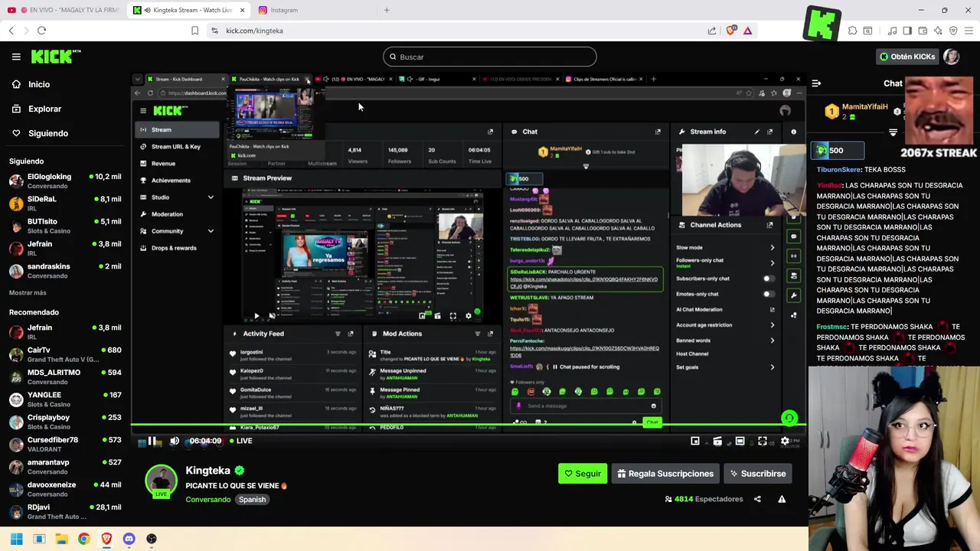Expand followed channels with Mostrar más
980x551 pixels.
tap(28, 292)
